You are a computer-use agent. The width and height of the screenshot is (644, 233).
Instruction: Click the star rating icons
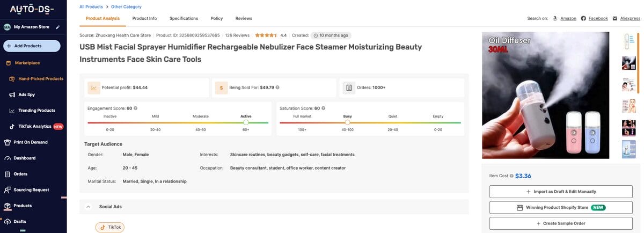point(266,35)
